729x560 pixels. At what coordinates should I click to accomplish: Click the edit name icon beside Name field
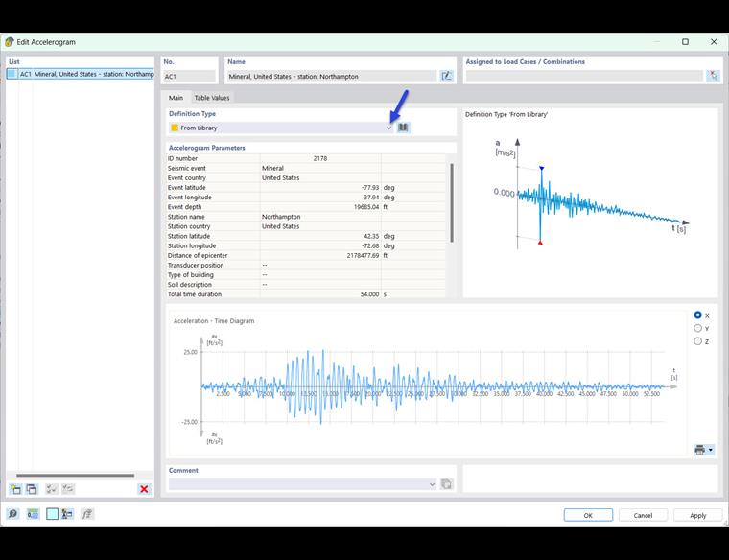(x=446, y=76)
